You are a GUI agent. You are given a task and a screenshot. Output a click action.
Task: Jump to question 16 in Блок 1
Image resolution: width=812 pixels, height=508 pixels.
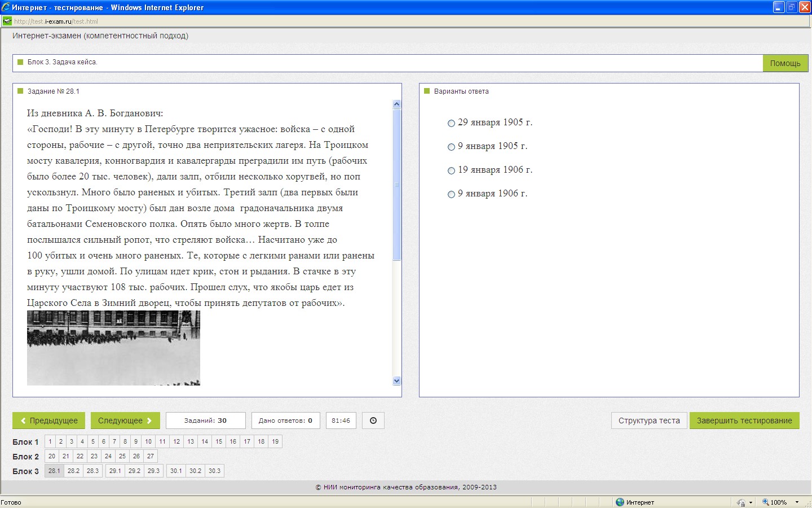coord(233,441)
